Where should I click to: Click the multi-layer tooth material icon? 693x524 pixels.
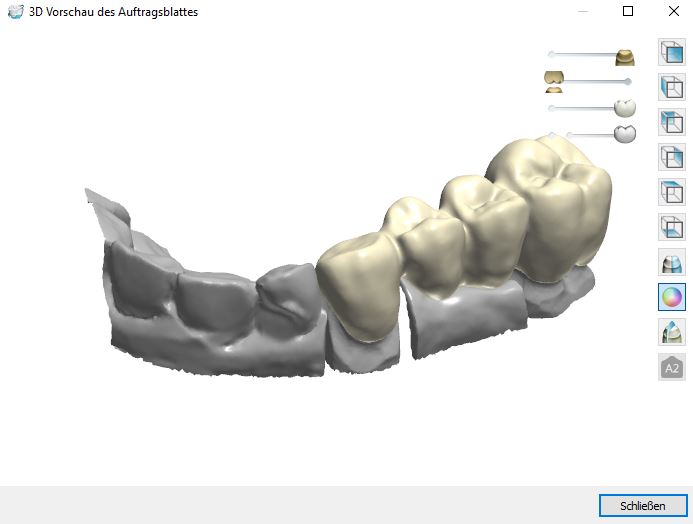(671, 332)
